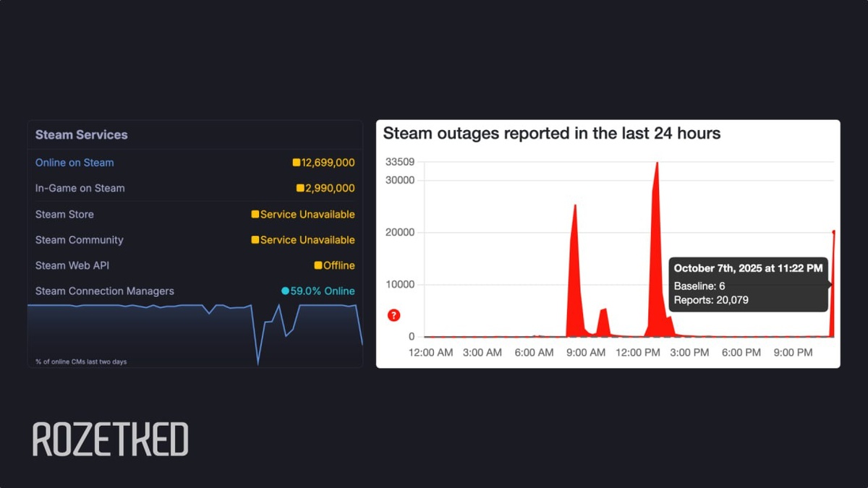Screen dimensions: 868x488
Task: Click the 9:00 PM x-axis label
Action: point(793,352)
